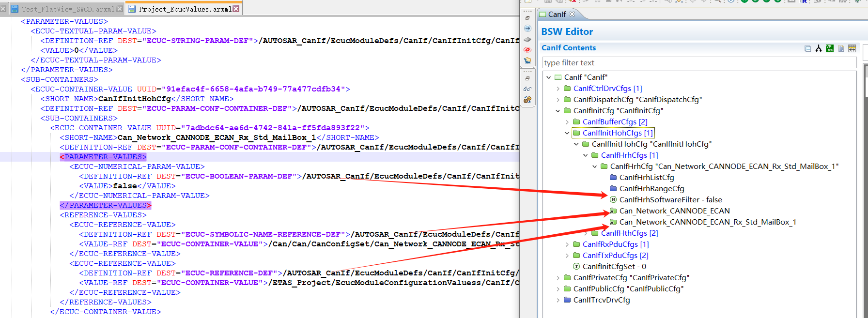The image size is (868, 318).
Task: Click the CanIfHrhSoftwareFilter parameter icon
Action: click(x=613, y=199)
